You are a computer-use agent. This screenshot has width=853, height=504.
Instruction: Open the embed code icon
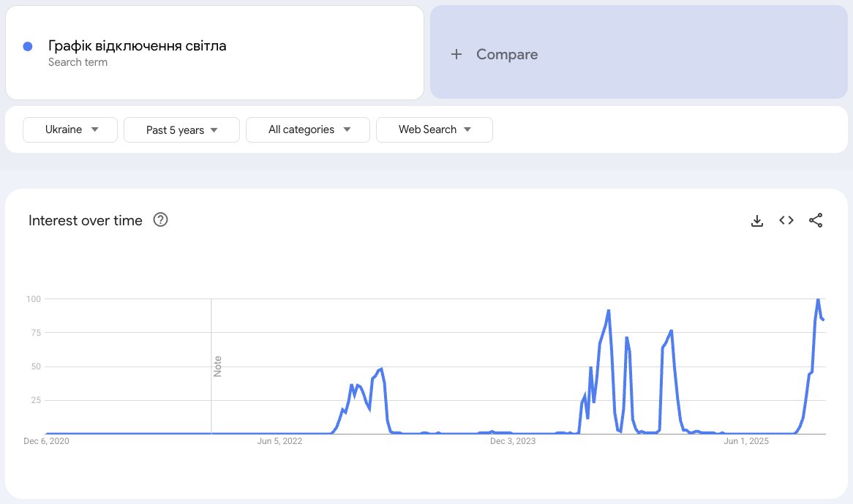pos(786,220)
